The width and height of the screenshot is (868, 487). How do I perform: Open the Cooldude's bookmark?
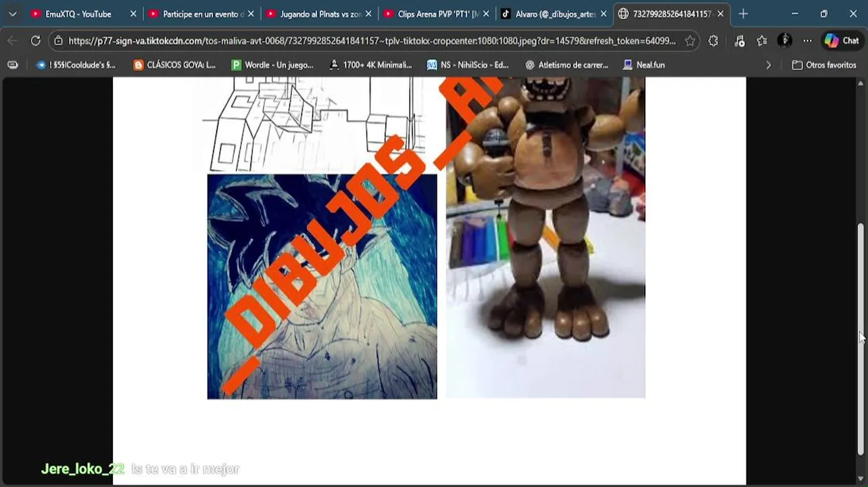pyautogui.click(x=76, y=65)
